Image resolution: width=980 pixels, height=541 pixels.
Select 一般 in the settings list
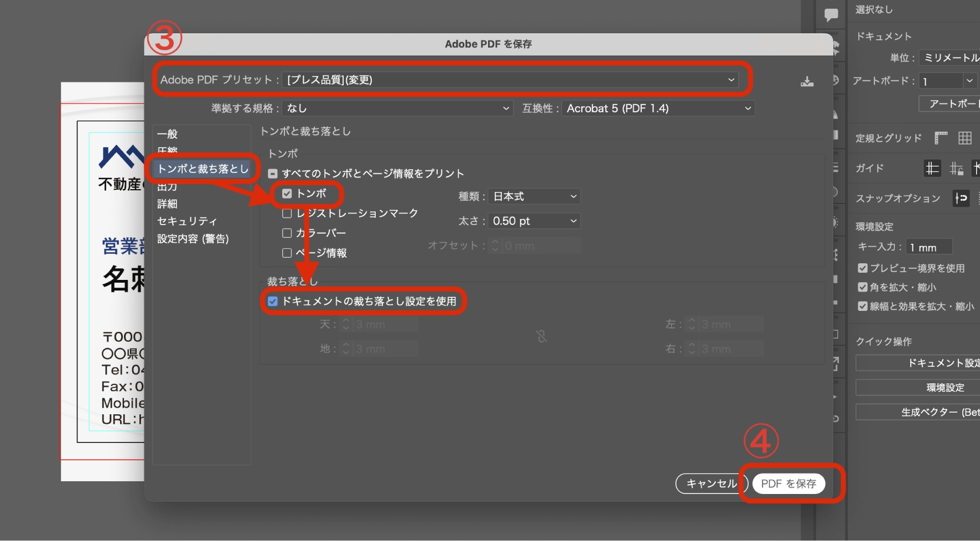click(168, 134)
